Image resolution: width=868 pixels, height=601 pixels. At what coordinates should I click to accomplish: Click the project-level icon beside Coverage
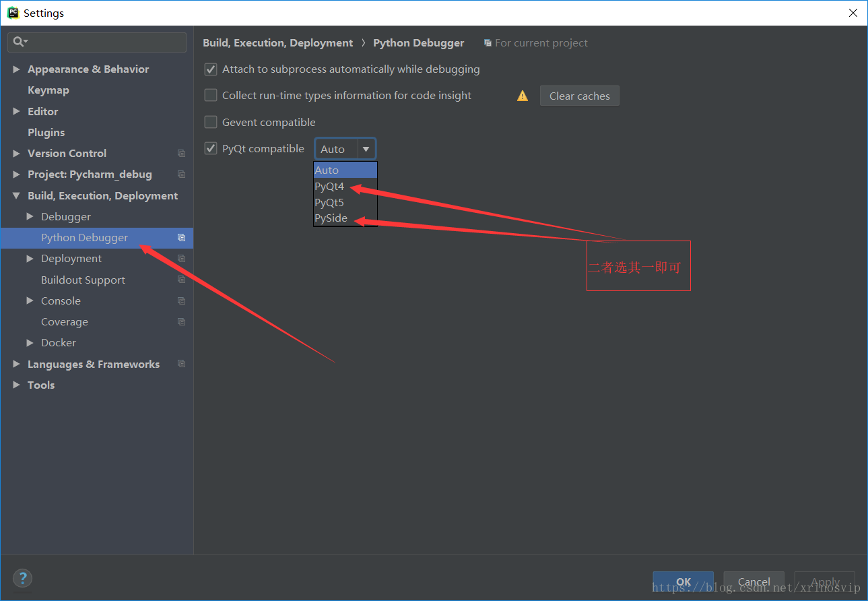[181, 322]
